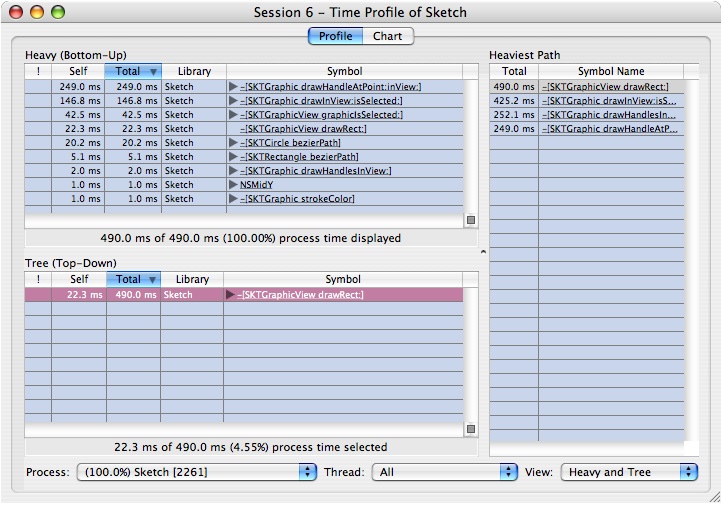
Task: Select drawHandlesIn row in Heaviest Path
Action: coord(609,115)
